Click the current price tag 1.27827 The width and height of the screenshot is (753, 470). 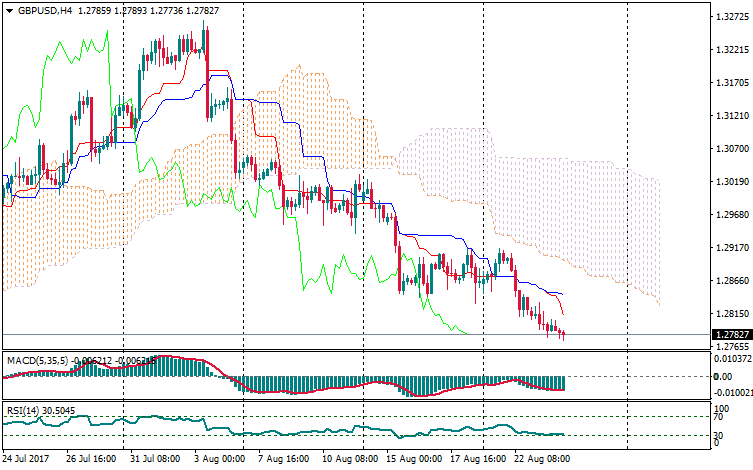point(730,334)
